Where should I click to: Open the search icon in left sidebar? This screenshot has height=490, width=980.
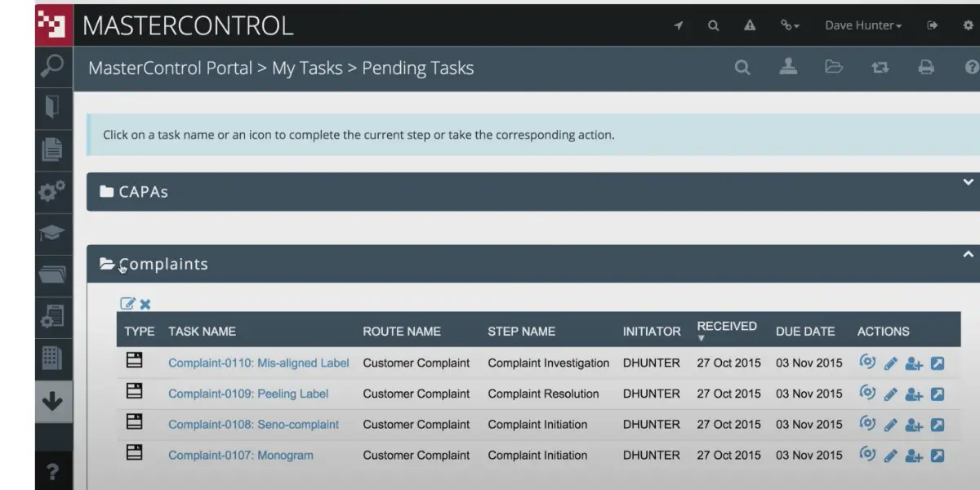(x=52, y=66)
